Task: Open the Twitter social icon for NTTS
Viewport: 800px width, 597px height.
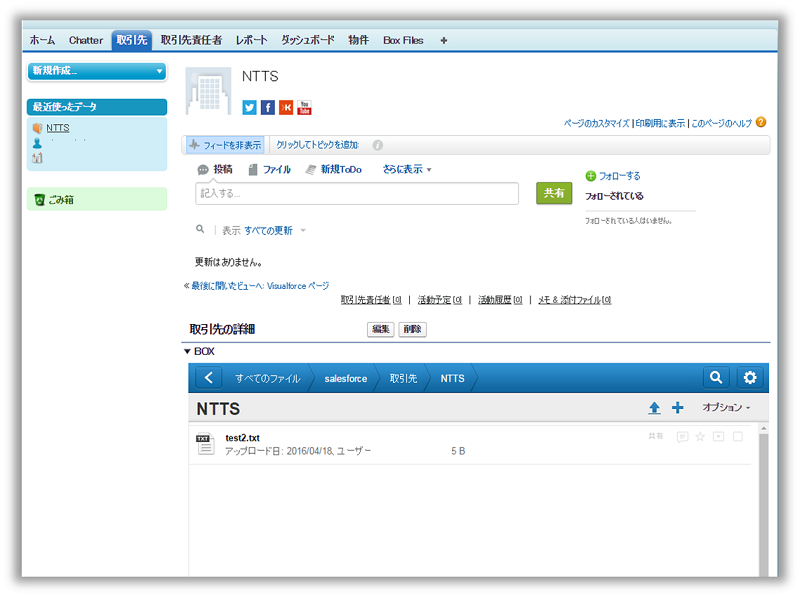Action: (249, 108)
